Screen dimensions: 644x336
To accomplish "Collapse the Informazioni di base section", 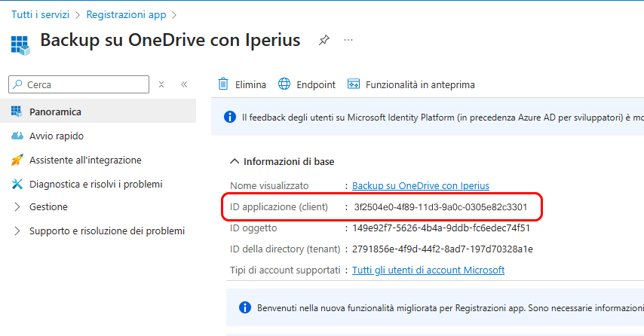I will point(235,162).
